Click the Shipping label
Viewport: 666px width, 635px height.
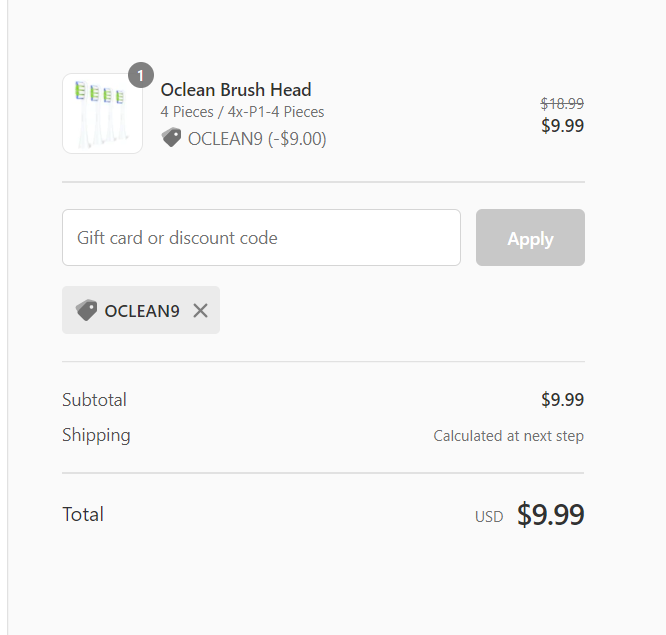coord(96,435)
